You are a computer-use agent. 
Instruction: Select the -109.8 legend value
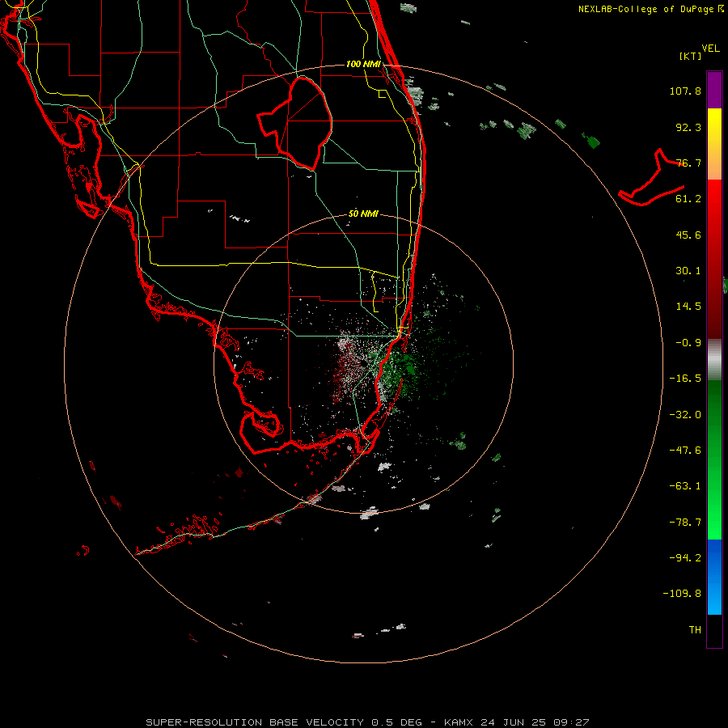(683, 594)
